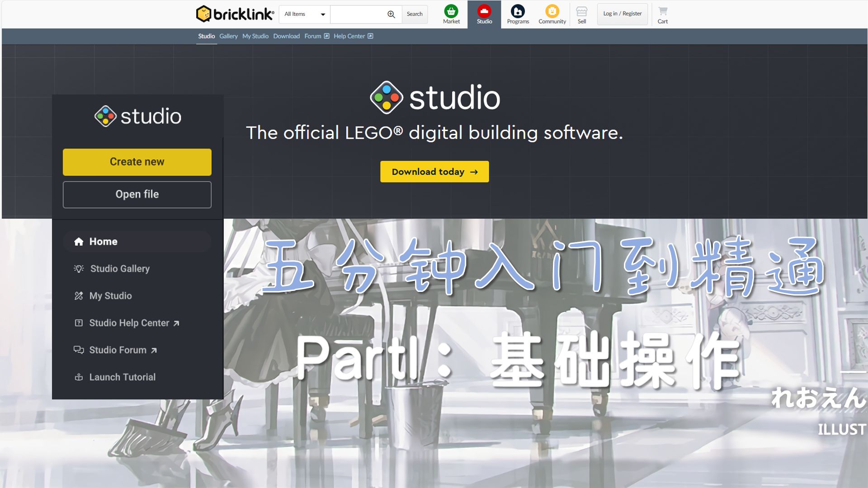Image resolution: width=868 pixels, height=488 pixels.
Task: Click the magnifier zoom search icon
Action: coord(392,14)
